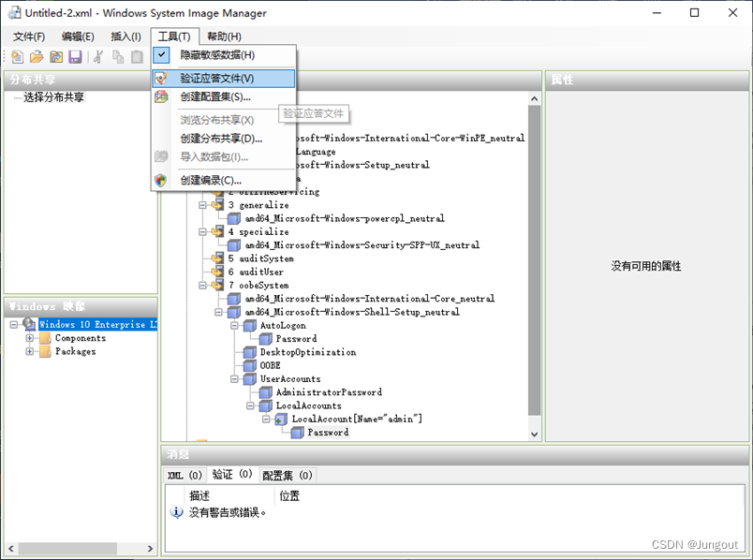Collapse the 3 generalize node
Viewport: 753px width, 560px height.
pyautogui.click(x=202, y=205)
